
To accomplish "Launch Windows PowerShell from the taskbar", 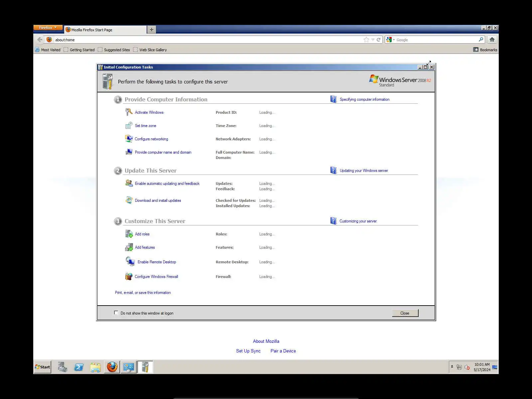I will (x=79, y=367).
